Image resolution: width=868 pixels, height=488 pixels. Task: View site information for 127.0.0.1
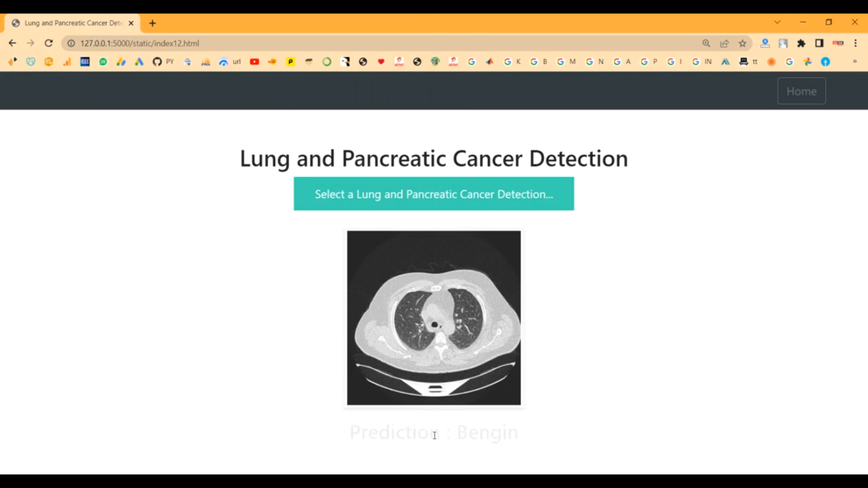point(71,43)
